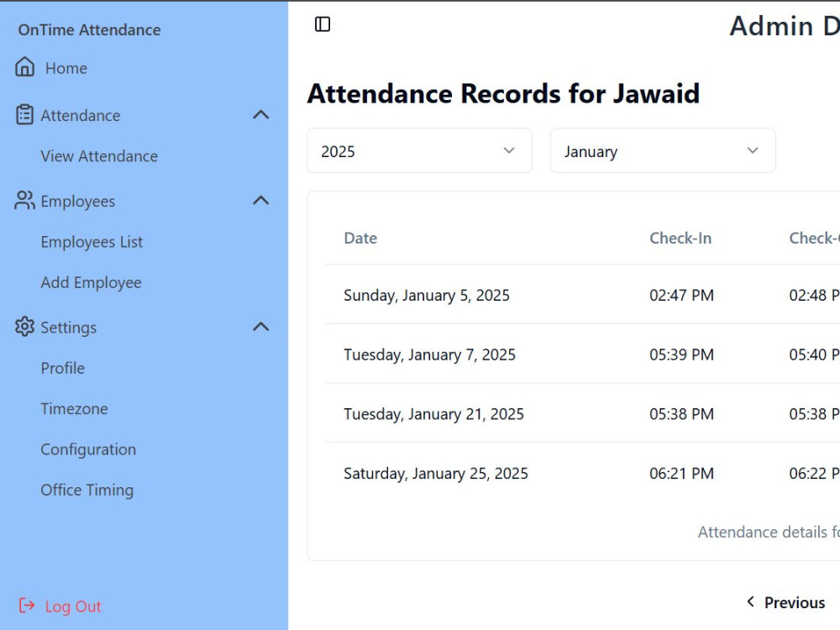Select View Attendance in the sidebar

coord(98,156)
